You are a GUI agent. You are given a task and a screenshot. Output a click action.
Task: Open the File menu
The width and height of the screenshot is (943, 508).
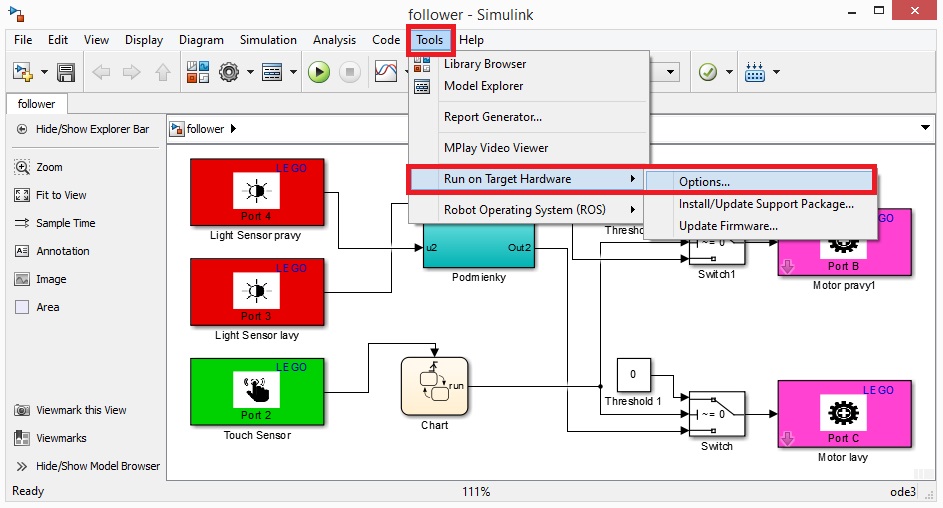23,40
